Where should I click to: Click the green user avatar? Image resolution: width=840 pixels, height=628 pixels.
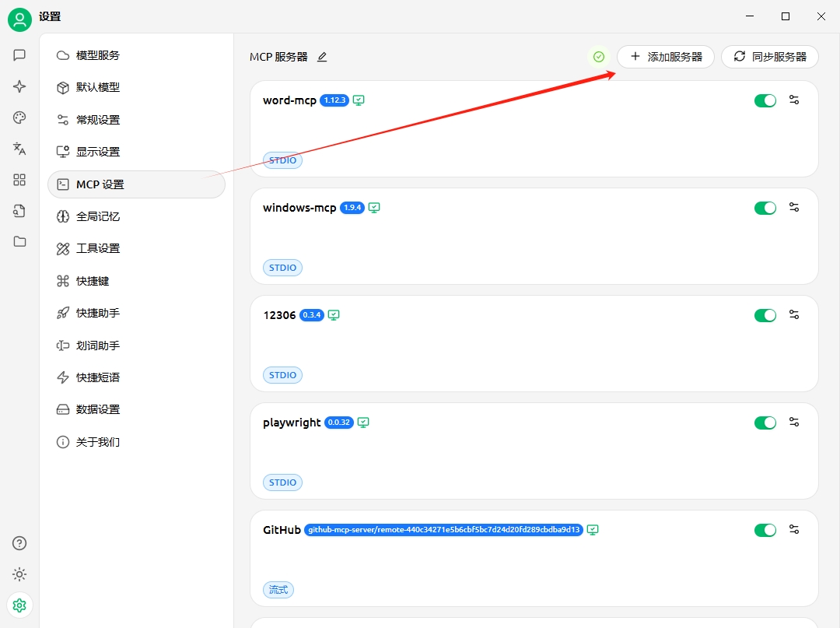click(x=19, y=19)
